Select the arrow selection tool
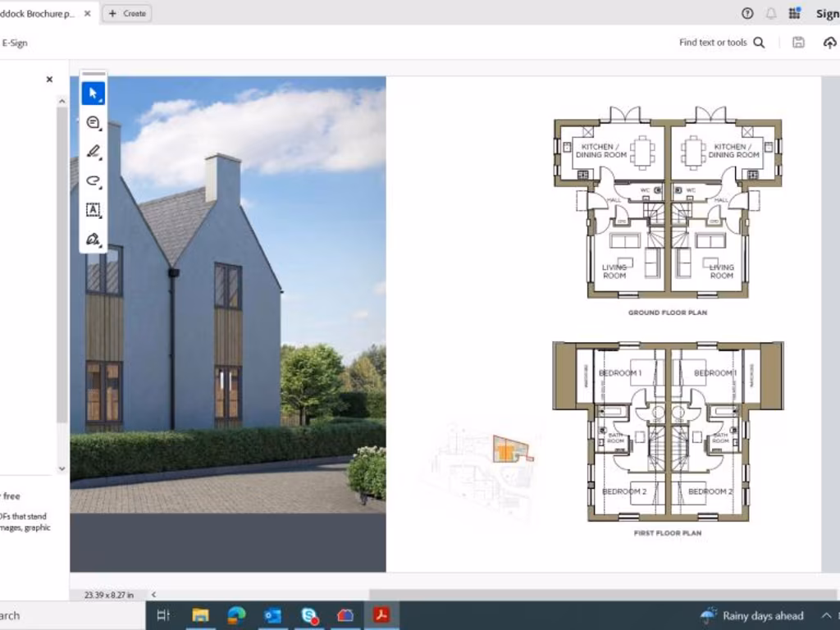Viewport: 840px width, 630px height. 93,94
